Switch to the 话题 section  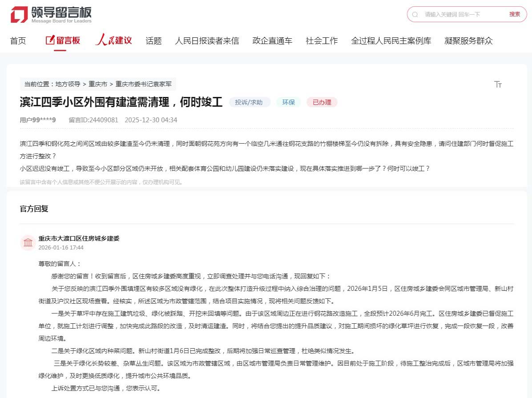153,40
